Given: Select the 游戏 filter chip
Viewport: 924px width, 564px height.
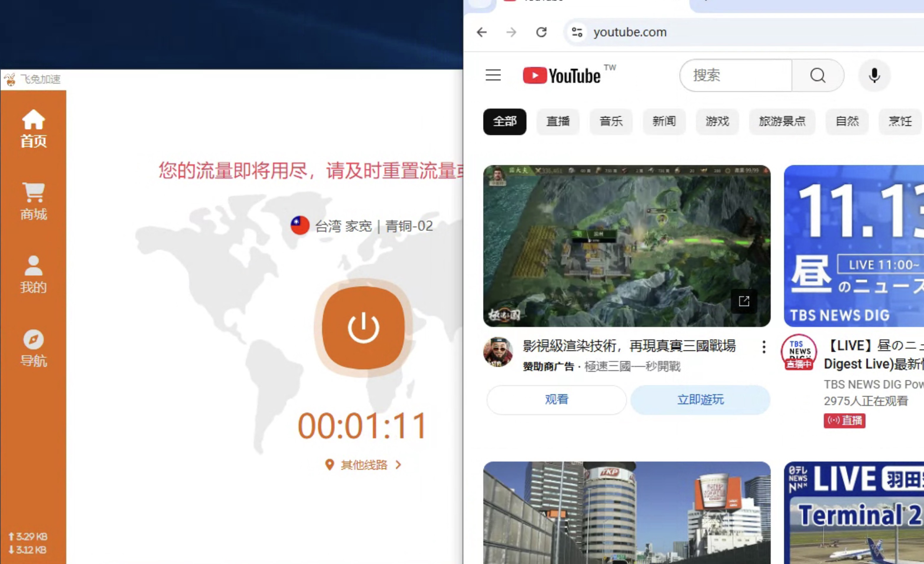Looking at the screenshot, I should click(x=718, y=122).
